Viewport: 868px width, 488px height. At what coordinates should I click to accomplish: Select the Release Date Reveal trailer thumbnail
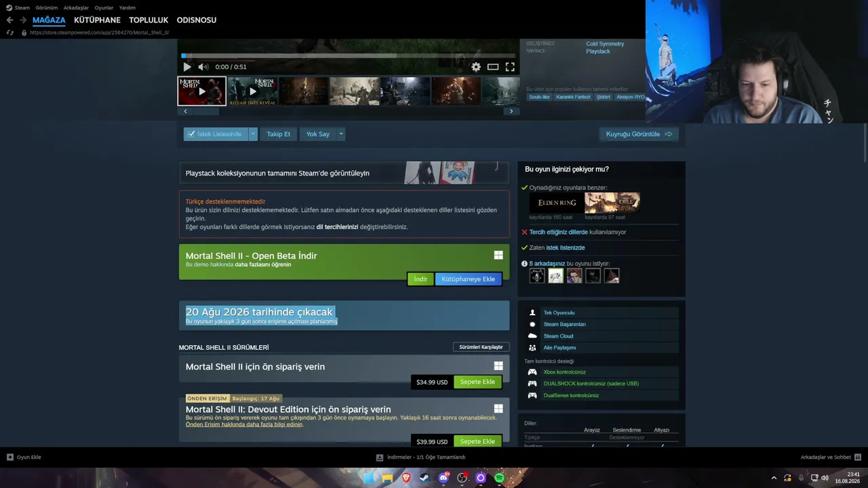tap(252, 91)
